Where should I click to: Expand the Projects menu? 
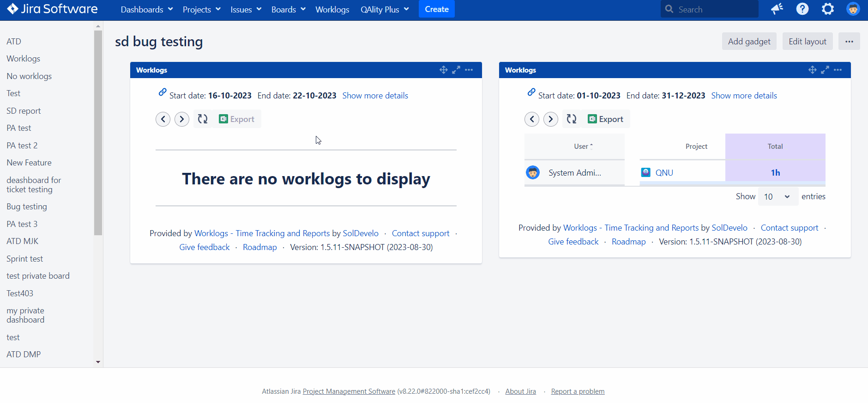point(202,9)
